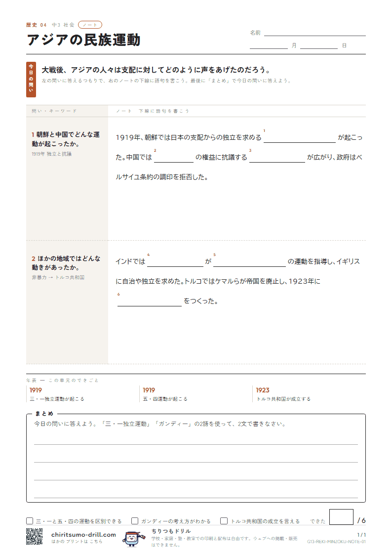Click question 2 ほかの地域ではどんな動きがあったか
The height and width of the screenshot is (555, 392).
click(66, 263)
